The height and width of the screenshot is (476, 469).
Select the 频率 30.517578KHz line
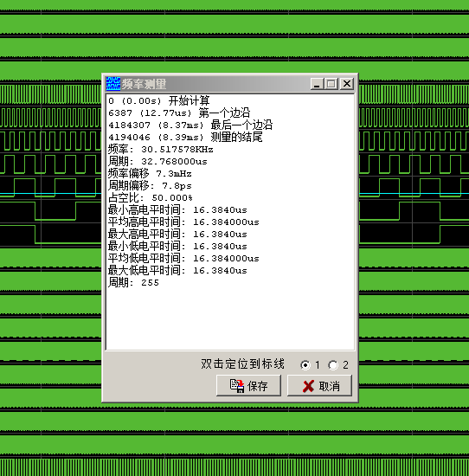(x=161, y=150)
